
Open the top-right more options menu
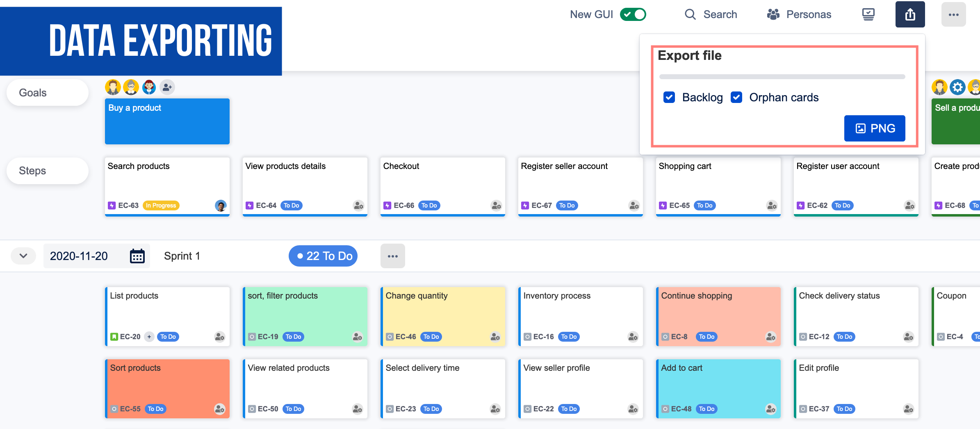(x=953, y=15)
